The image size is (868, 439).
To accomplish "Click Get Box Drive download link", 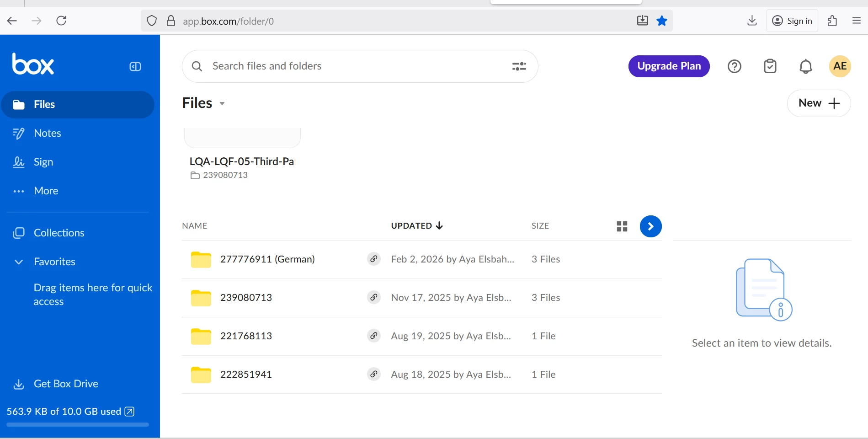I will pyautogui.click(x=66, y=384).
